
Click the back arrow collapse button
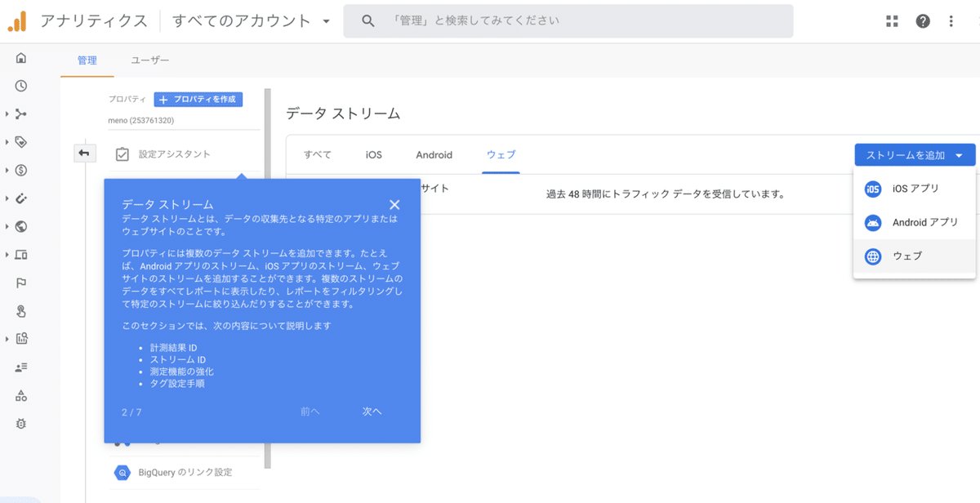pos(84,153)
